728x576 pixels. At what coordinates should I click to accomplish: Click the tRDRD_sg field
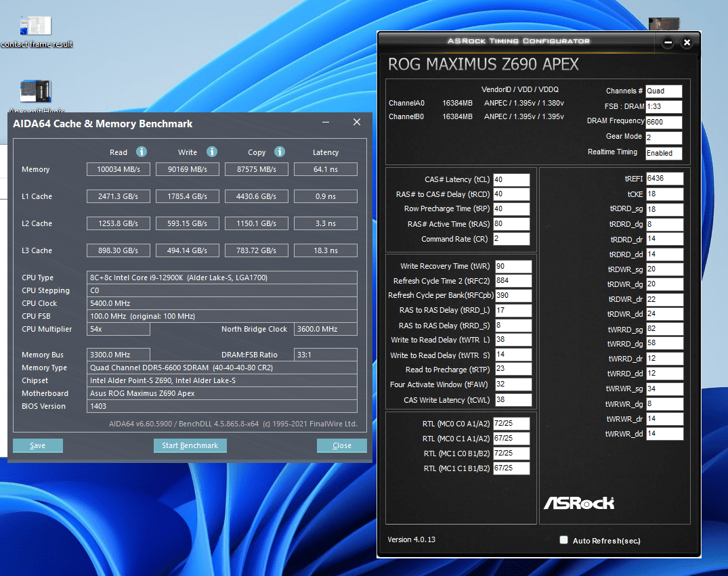[x=664, y=209]
